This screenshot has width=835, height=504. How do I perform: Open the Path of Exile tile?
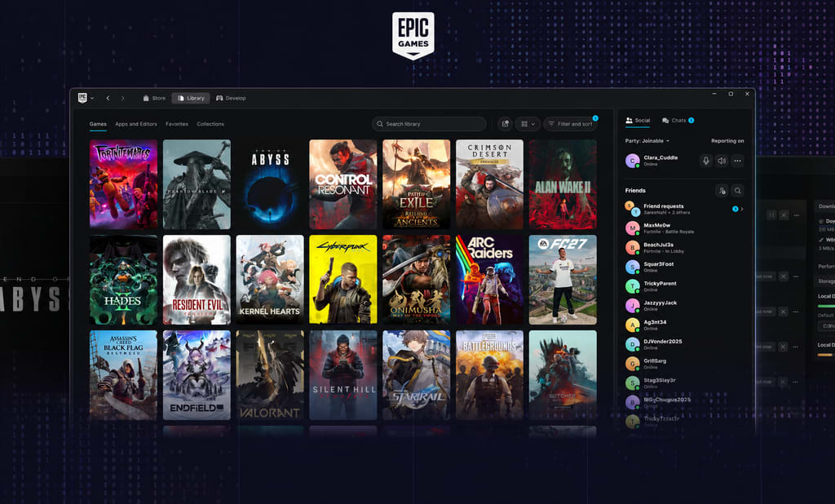[x=417, y=184]
